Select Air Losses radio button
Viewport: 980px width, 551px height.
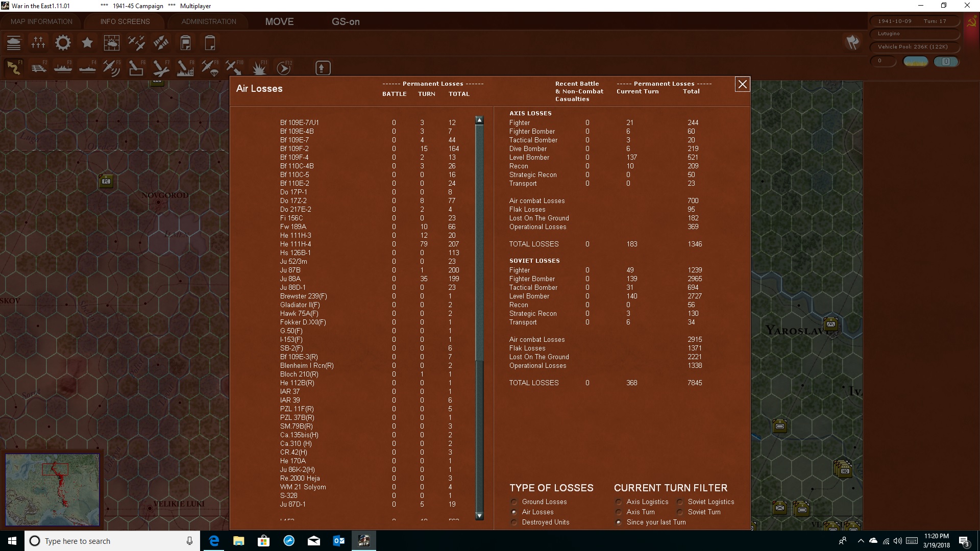514,512
